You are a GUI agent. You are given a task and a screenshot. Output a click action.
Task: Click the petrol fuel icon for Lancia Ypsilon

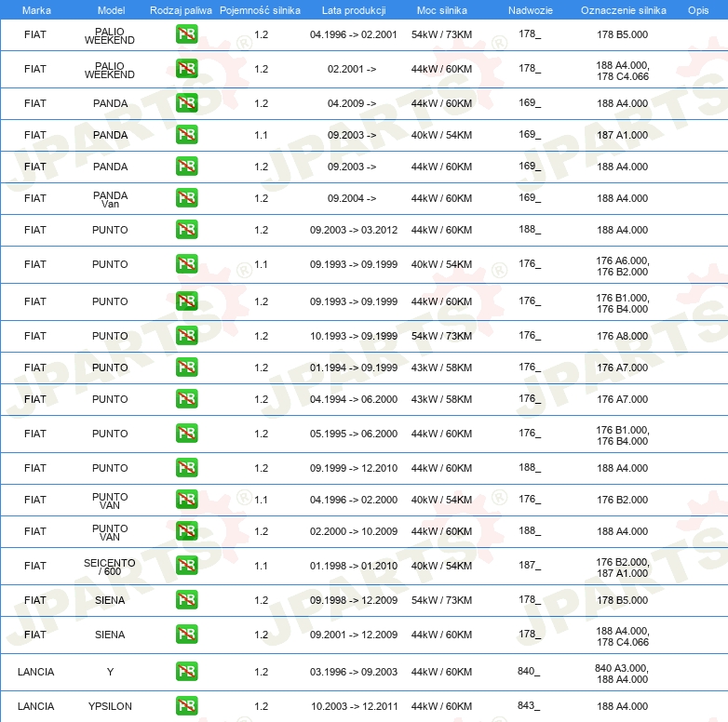point(186,706)
